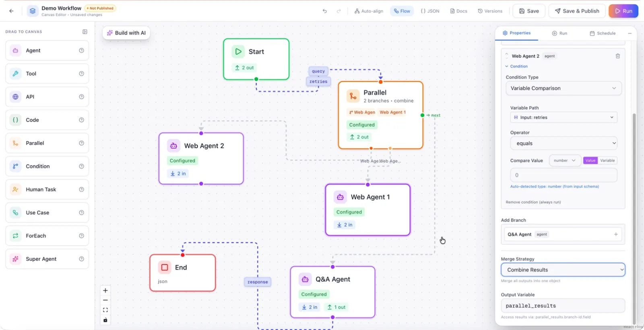Click the query edge label
Image resolution: width=644 pixels, height=330 pixels.
click(318, 71)
